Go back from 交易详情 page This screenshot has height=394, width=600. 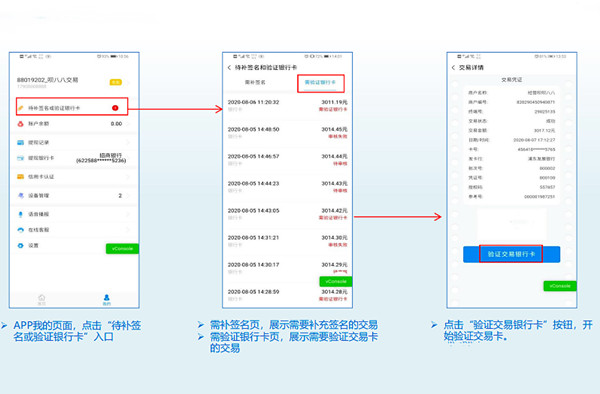(453, 68)
